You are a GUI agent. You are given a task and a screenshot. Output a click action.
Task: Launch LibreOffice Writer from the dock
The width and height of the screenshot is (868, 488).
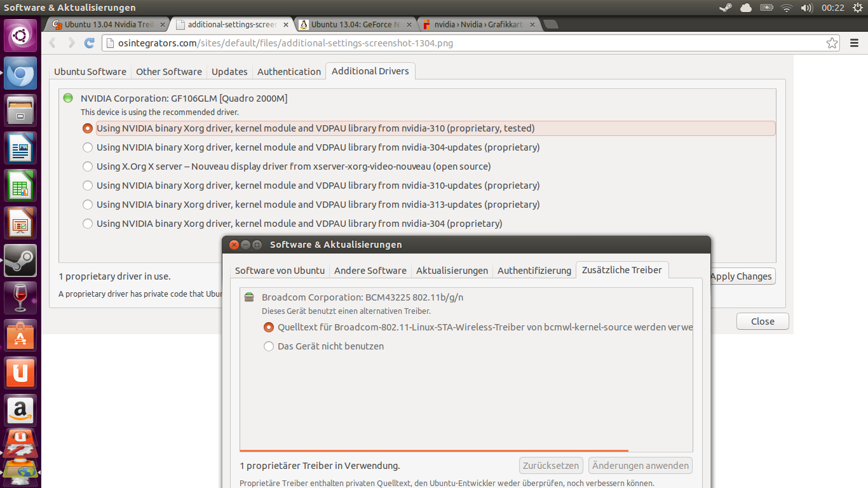[x=20, y=149]
